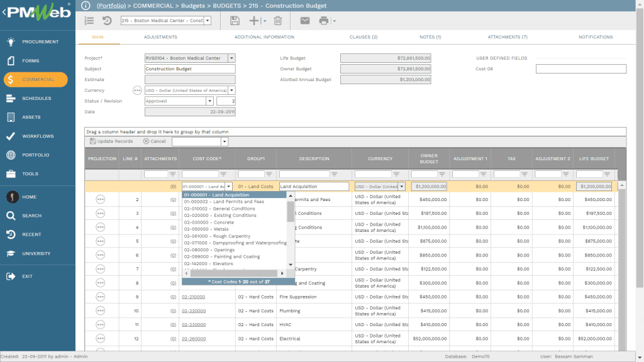Open Workflows module in sidebar
This screenshot has width=644, height=362.
37,136
